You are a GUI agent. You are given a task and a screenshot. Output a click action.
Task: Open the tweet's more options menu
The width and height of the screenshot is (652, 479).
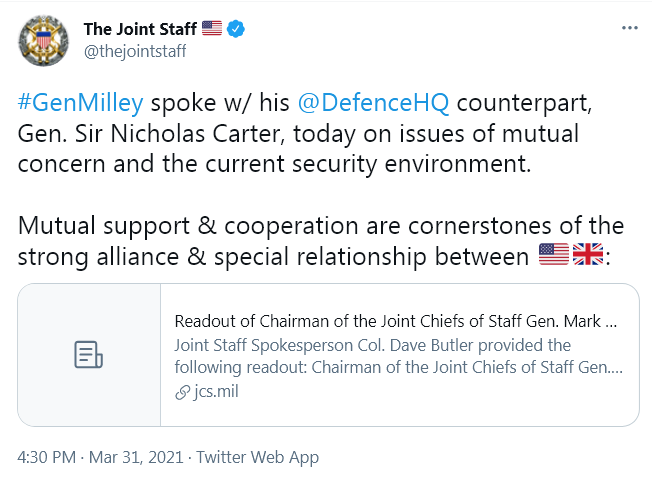630,28
